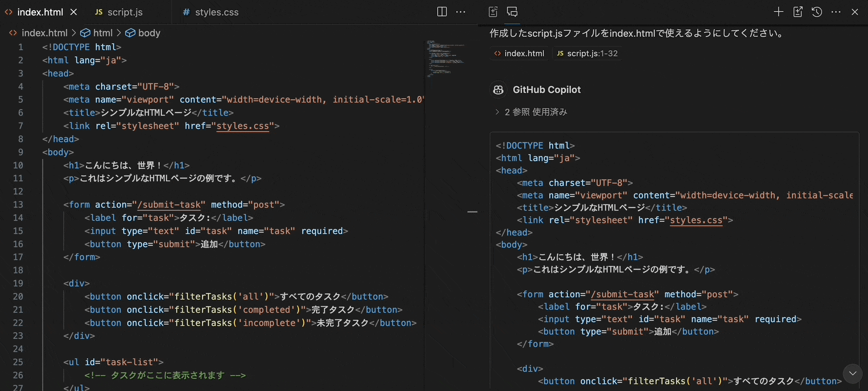Image resolution: width=868 pixels, height=391 pixels.
Task: Open editor more actions menu
Action: pos(461,12)
